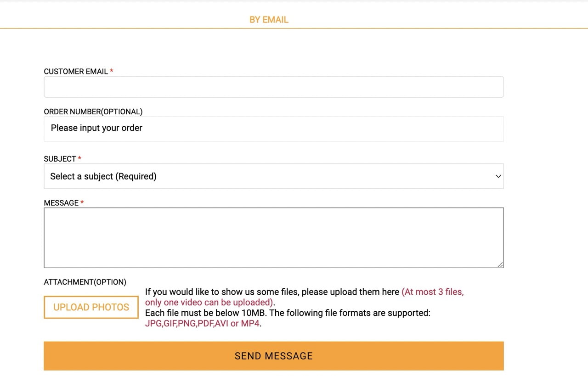588x376 pixels.
Task: Click the SEND MESSAGE button
Action: [273, 355]
